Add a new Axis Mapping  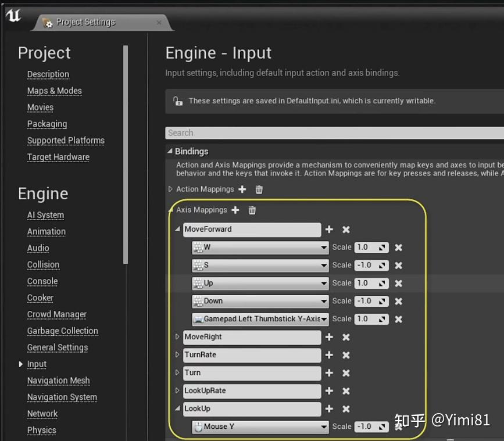[235, 210]
